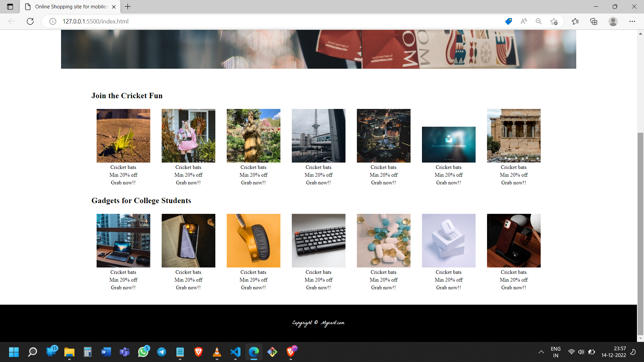
Task: Click the browser Back button
Action: point(12,21)
